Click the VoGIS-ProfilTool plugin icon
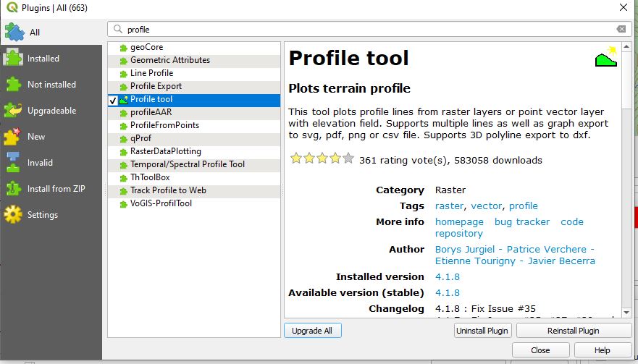 (124, 204)
